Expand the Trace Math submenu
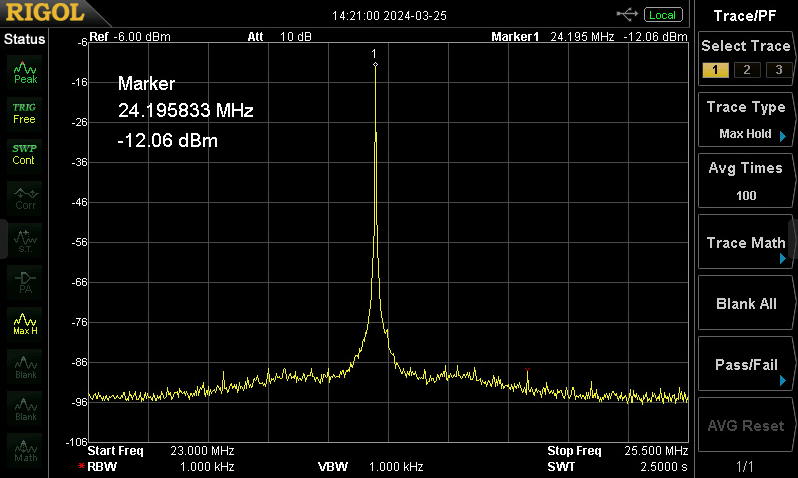Viewport: 798px width, 478px height. click(x=746, y=243)
